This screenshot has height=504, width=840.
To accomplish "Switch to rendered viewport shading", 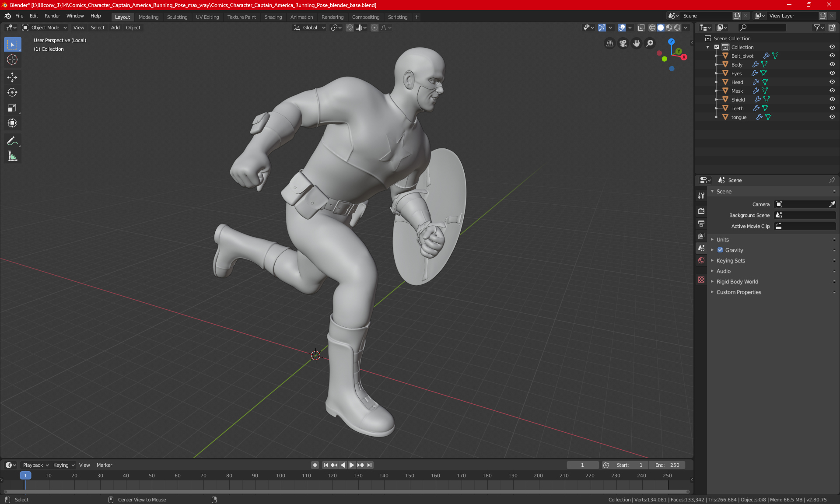I will click(x=677, y=28).
